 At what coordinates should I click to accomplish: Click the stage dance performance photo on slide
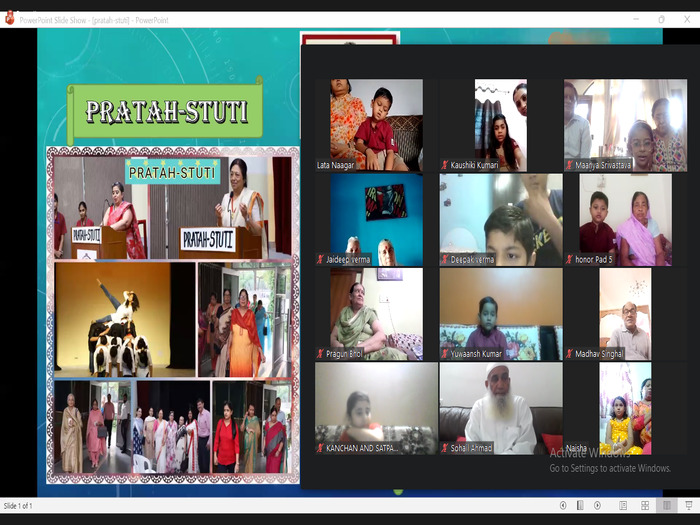tap(125, 320)
